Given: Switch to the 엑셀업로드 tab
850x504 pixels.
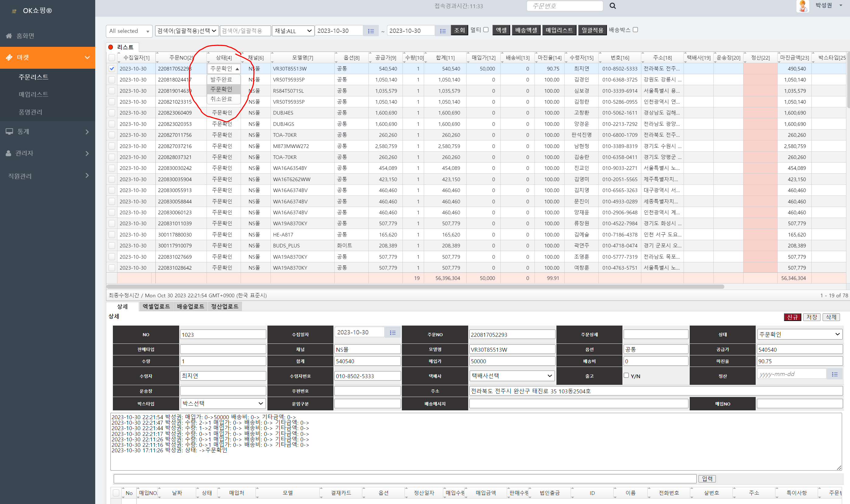Looking at the screenshot, I should pyautogui.click(x=156, y=306).
